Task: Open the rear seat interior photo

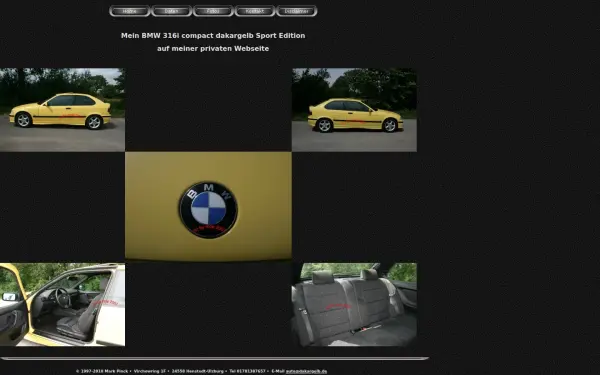Action: [354, 305]
